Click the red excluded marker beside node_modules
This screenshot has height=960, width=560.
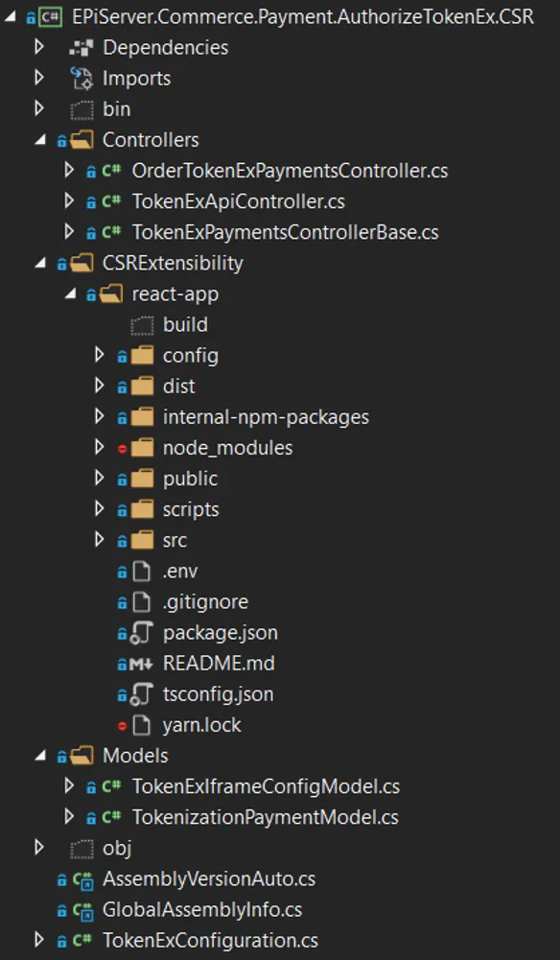122,448
